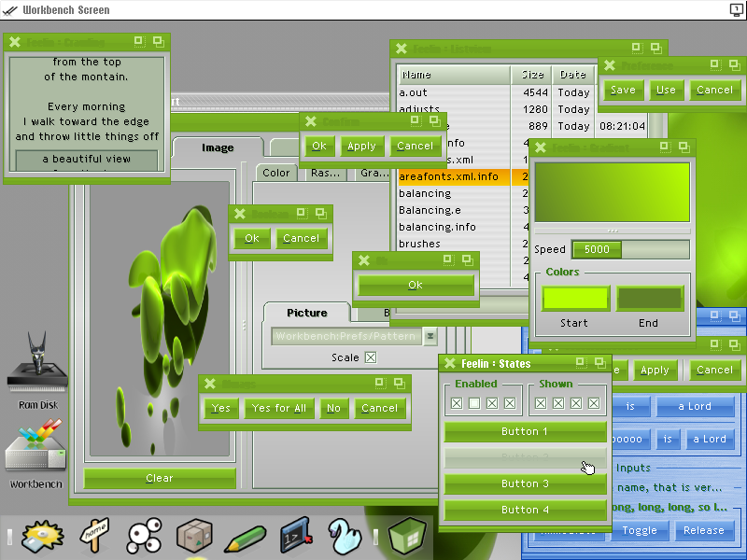Open the cardboard package box dock icon

pyautogui.click(x=194, y=536)
